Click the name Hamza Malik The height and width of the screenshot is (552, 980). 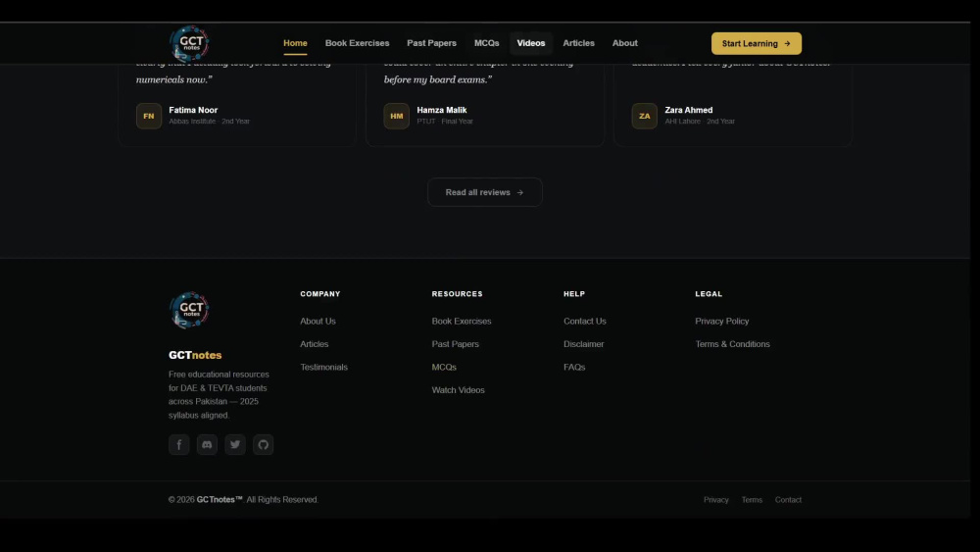441,110
